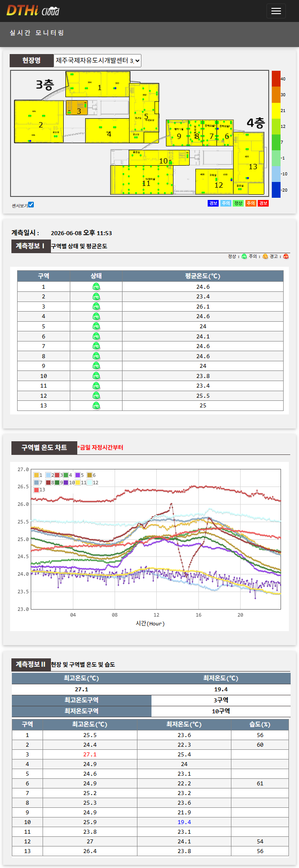Click the status icon for zone 7
The height and width of the screenshot is (868, 299).
click(96, 346)
